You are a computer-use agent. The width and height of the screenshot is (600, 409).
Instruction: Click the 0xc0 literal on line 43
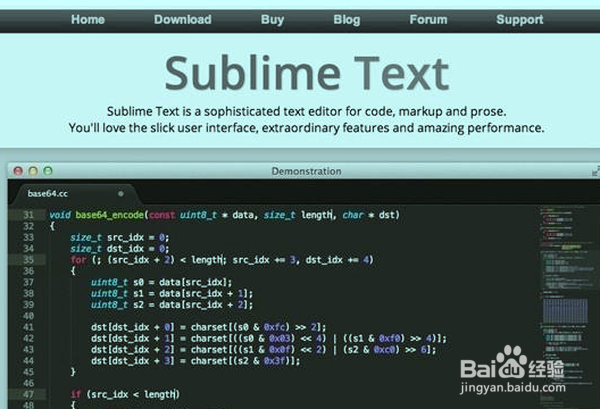pyautogui.click(x=385, y=349)
